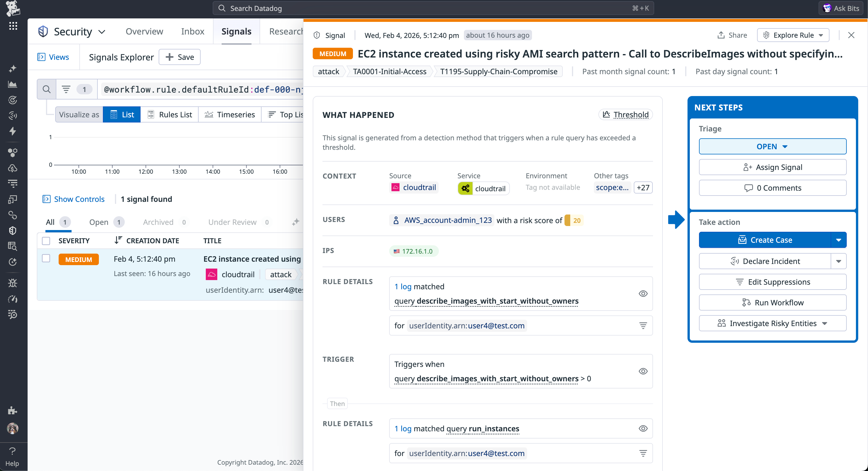
Task: Click the cloudtrail source icon under Context
Action: pos(395,187)
